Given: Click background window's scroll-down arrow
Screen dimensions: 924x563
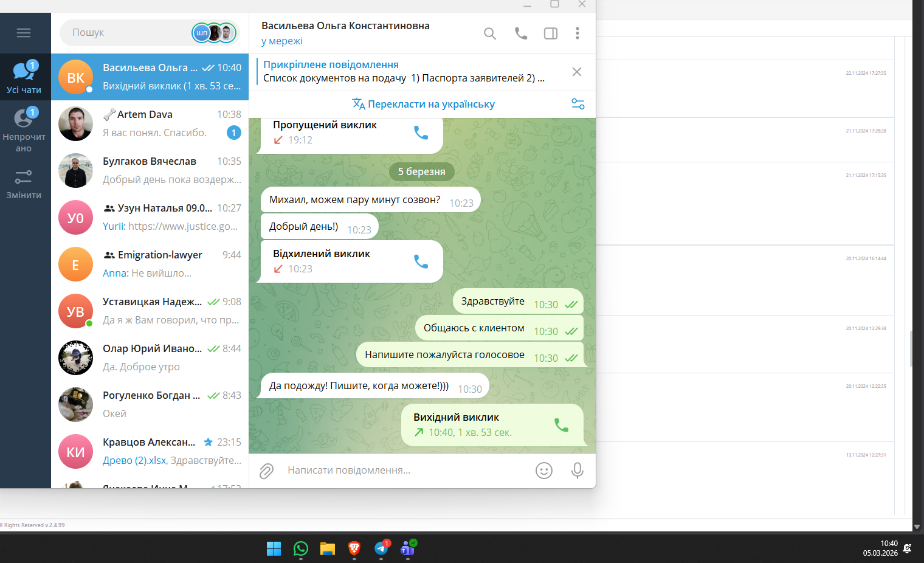Looking at the screenshot, I should pos(917,527).
